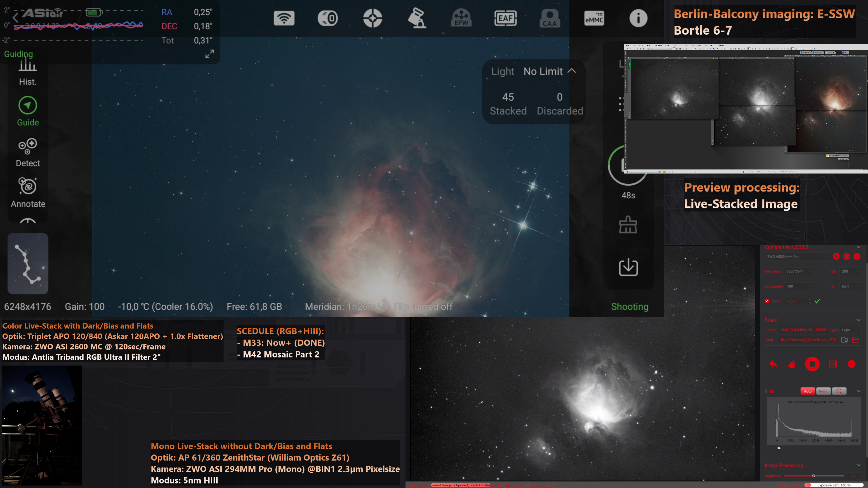This screenshot has width=868, height=488.
Task: Select the STF process icon in PixInsight
Action: [845, 53]
